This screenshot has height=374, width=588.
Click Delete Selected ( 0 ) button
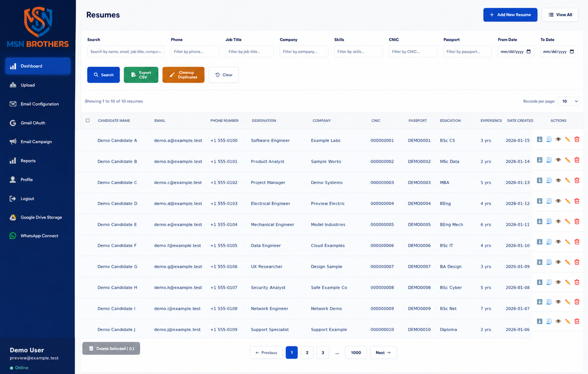[111, 349]
